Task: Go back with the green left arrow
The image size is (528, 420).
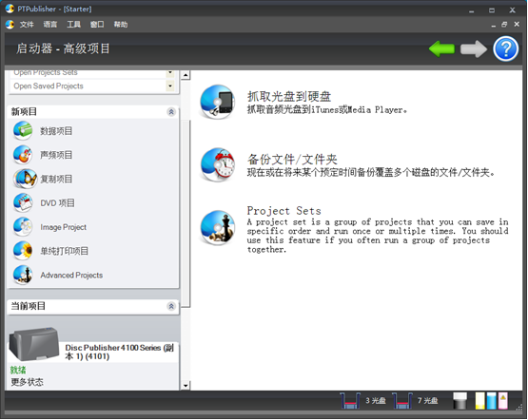Action: tap(441, 49)
